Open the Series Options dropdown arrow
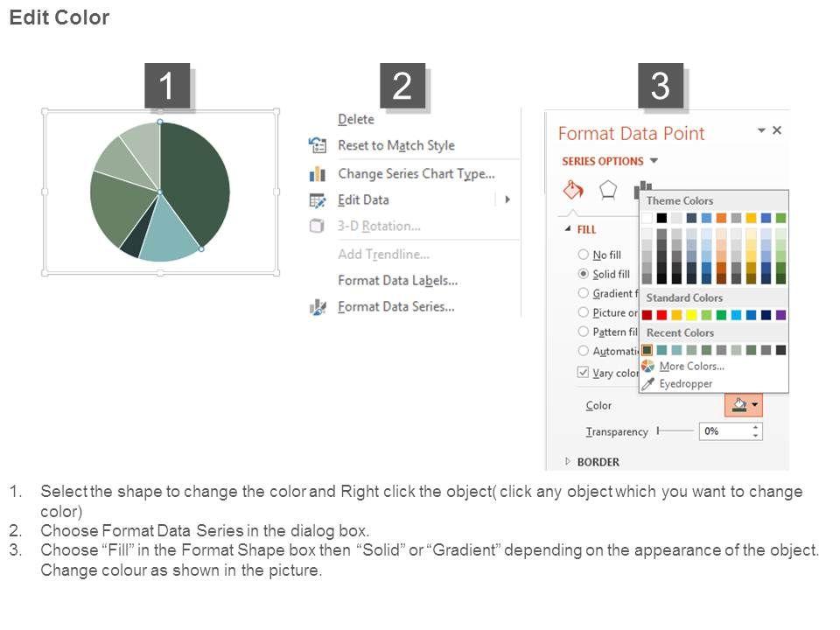 tap(654, 161)
